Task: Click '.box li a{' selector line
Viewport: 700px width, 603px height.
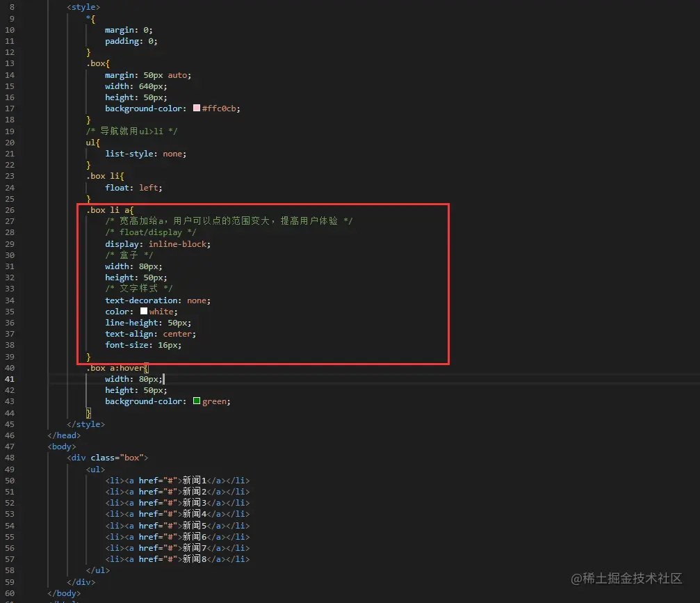Action: [110, 210]
